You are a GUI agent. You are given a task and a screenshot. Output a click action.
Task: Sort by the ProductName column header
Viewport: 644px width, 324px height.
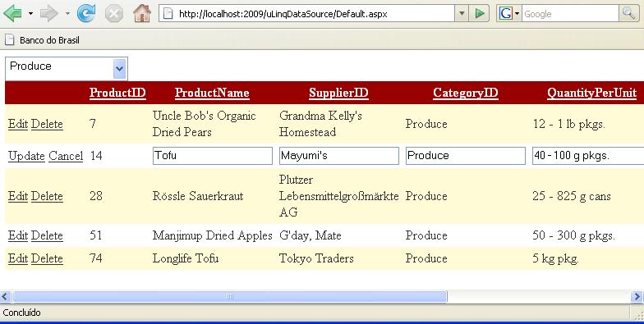coord(212,93)
